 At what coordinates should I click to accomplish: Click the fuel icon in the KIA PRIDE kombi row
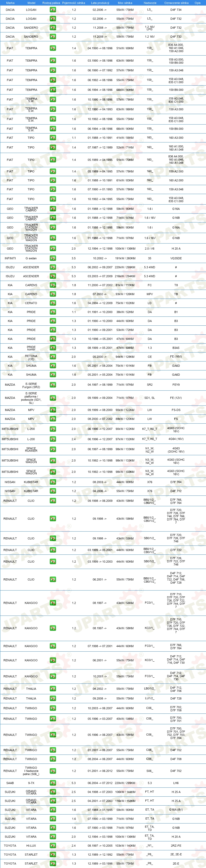click(53, 348)
